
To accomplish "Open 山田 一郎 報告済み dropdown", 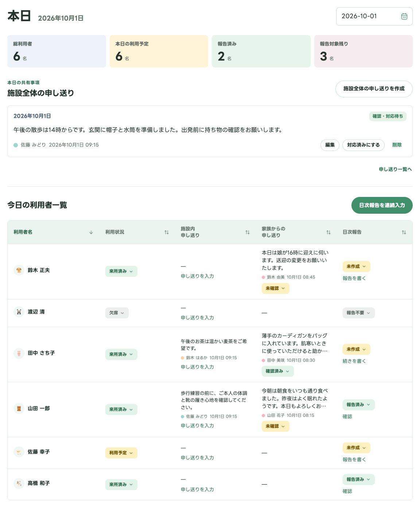I will (x=359, y=405).
